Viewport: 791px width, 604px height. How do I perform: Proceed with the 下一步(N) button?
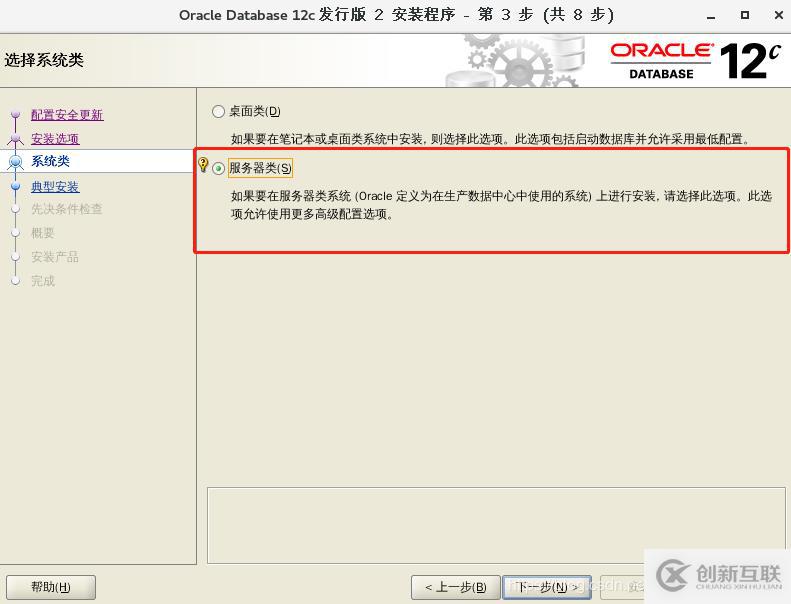click(546, 587)
